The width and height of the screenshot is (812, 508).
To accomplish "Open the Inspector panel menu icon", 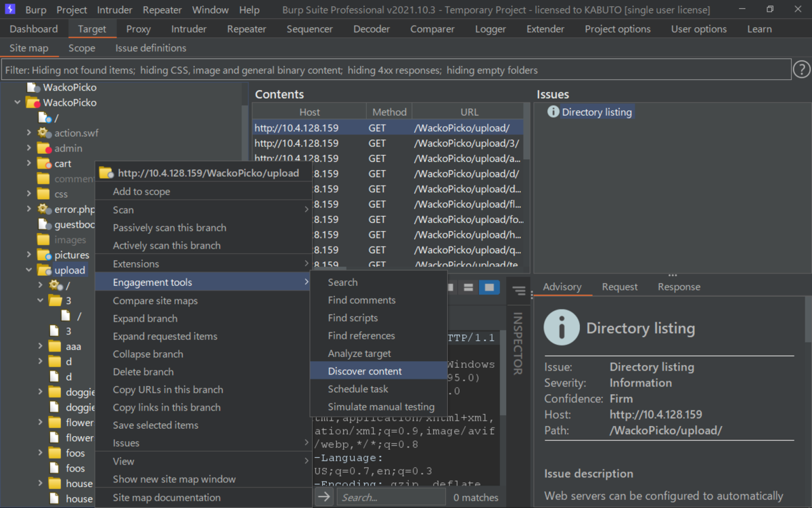I will click(x=519, y=291).
